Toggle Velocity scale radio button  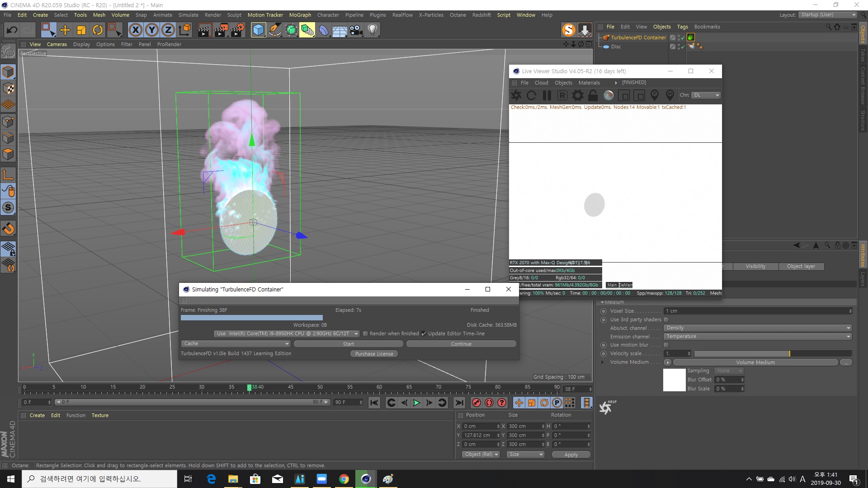pos(604,353)
